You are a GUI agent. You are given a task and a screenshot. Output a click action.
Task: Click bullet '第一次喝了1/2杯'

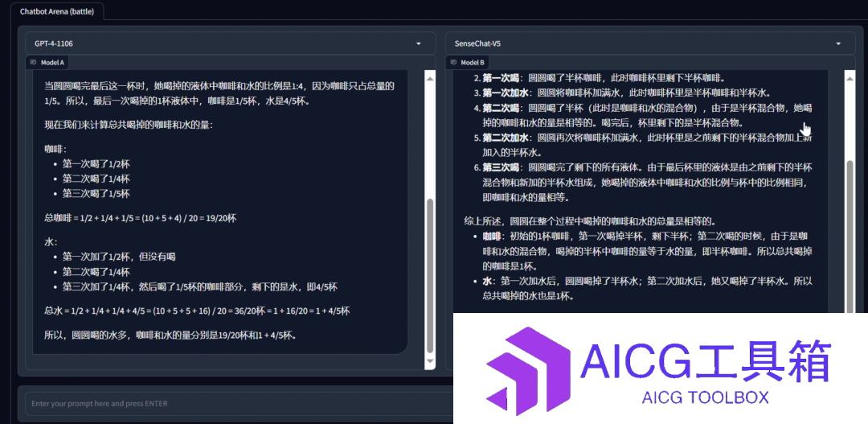tap(96, 164)
